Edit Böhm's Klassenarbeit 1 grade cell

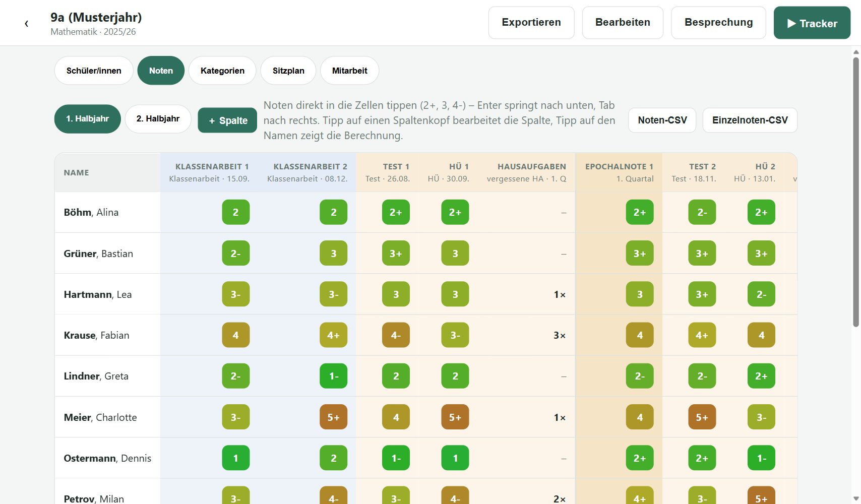tap(235, 212)
